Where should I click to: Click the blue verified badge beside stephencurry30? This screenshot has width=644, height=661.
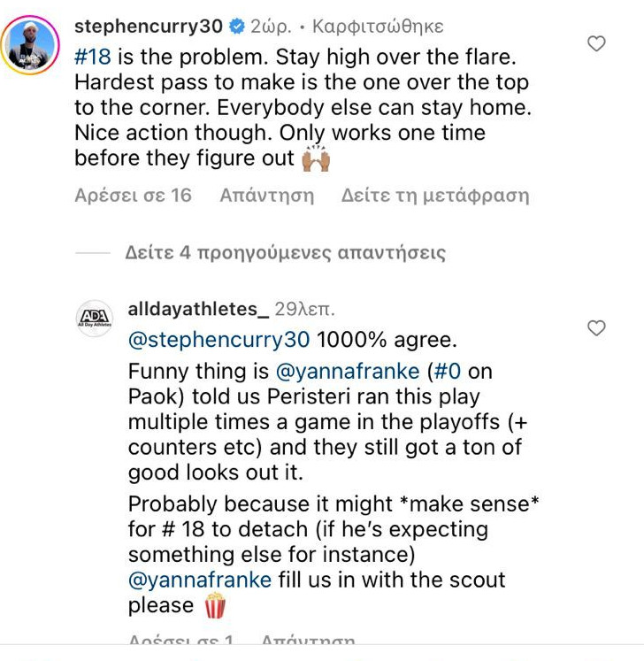click(x=239, y=27)
